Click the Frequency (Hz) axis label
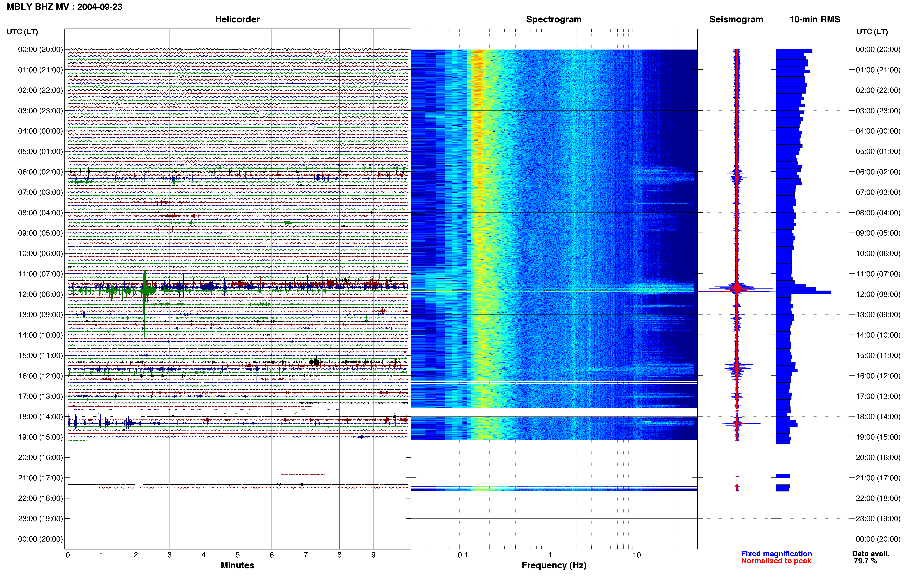 (554, 565)
